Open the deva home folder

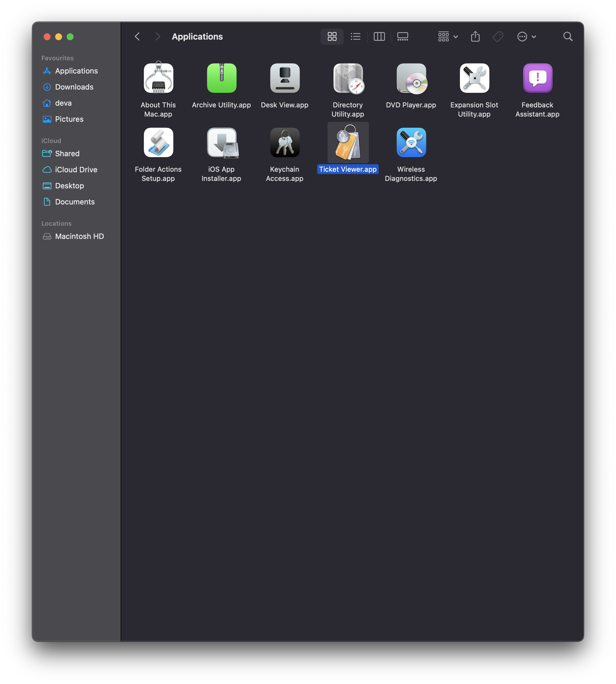coord(76,103)
